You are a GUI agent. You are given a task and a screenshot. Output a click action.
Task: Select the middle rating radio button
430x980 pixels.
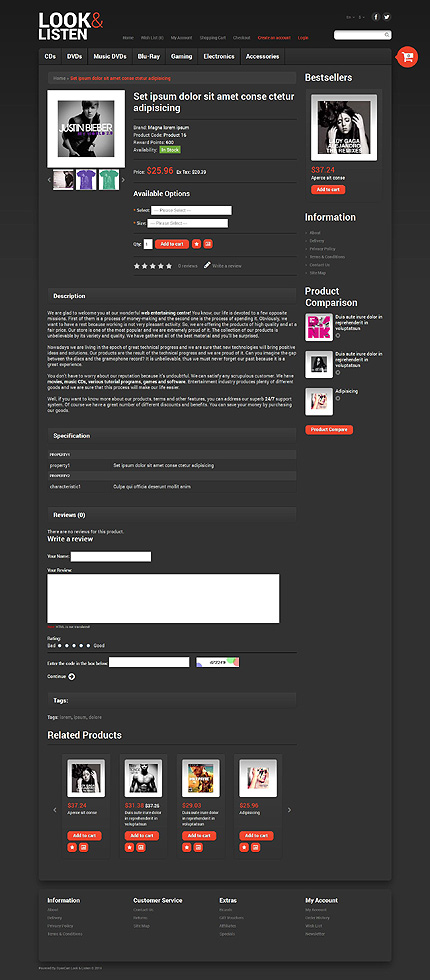(74, 646)
